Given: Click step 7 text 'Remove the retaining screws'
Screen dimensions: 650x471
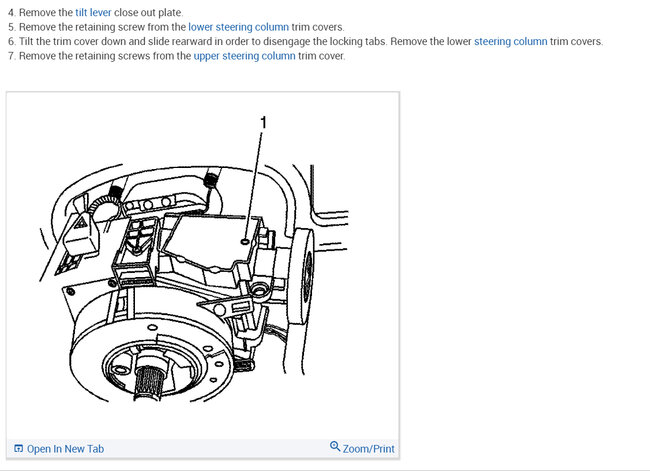Looking at the screenshot, I should point(85,56).
